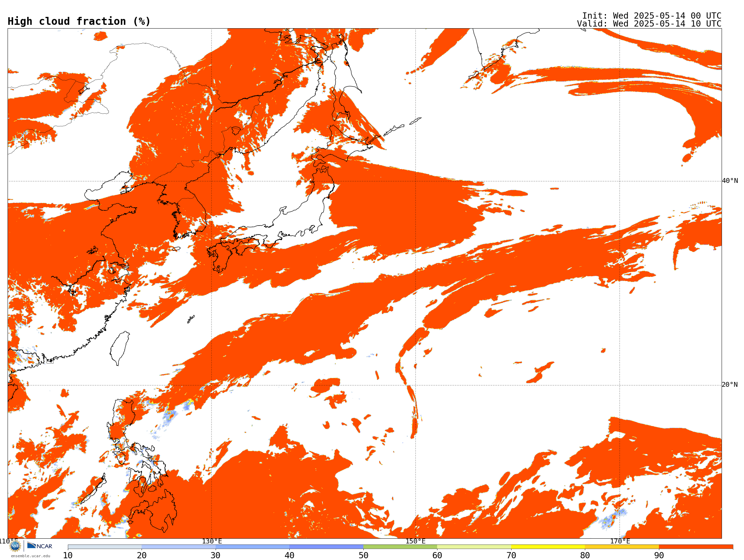
Task: Click the colorbar tick label 90
Action: 659,556
